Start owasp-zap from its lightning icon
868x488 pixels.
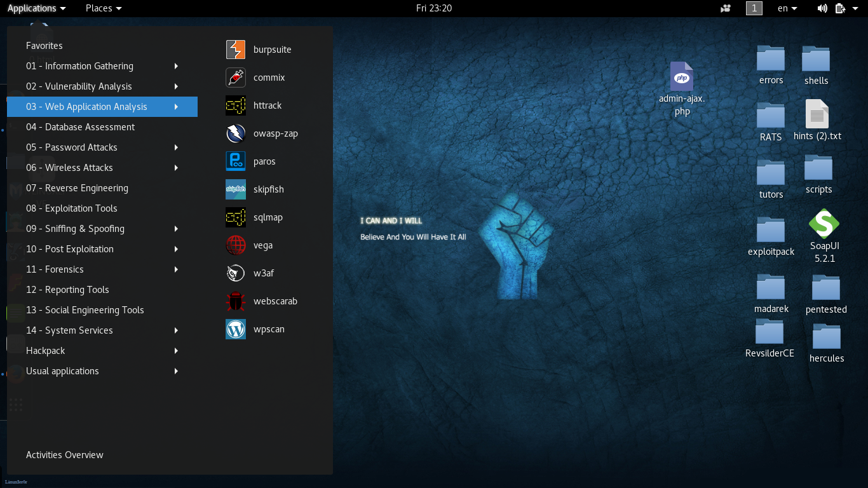tap(236, 133)
